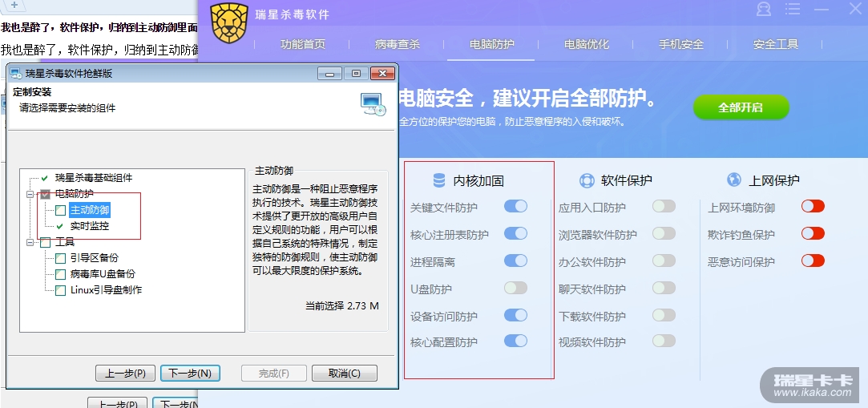Image resolution: width=868 pixels, height=408 pixels.
Task: Open the user account icon in Rising title bar
Action: (763, 10)
